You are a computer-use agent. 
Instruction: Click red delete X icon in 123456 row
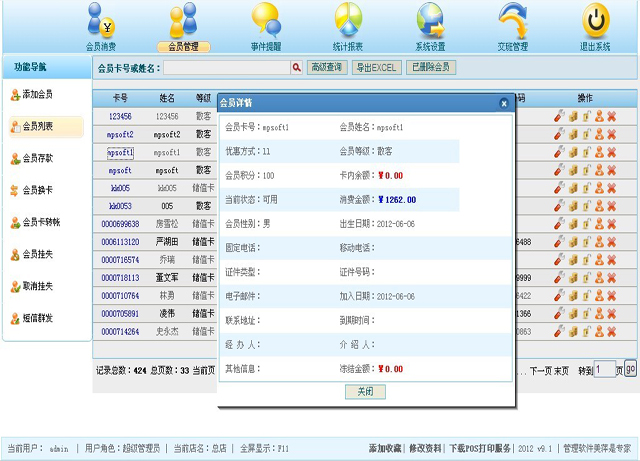pyautogui.click(x=611, y=116)
